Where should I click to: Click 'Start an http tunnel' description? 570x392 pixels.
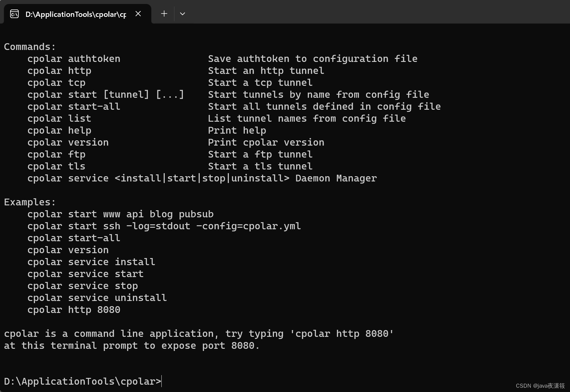(x=266, y=71)
